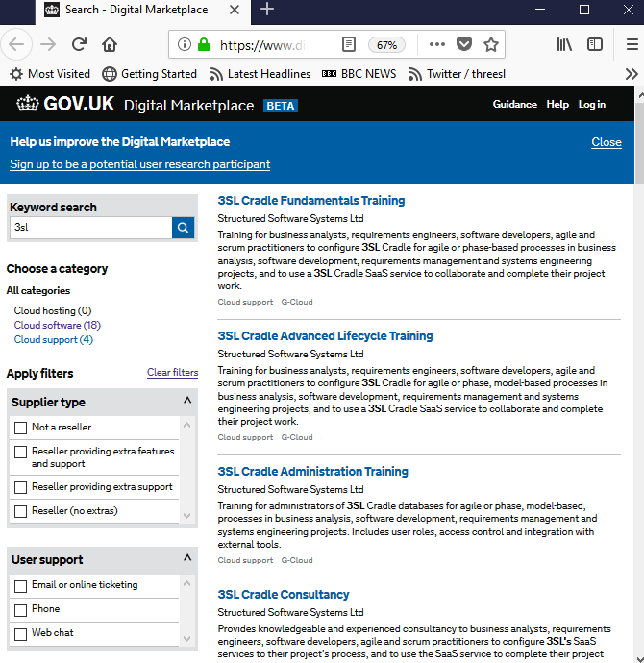Reload the current page
Image resolution: width=644 pixels, height=663 pixels.
pos(79,44)
